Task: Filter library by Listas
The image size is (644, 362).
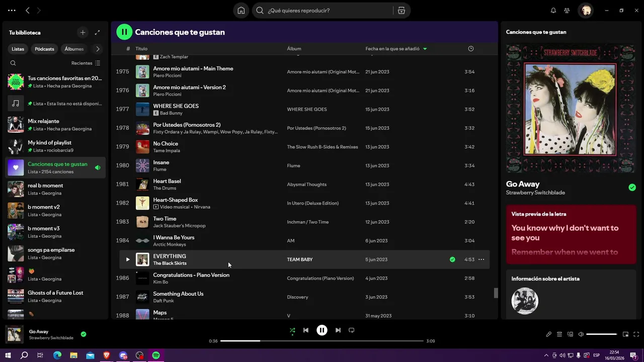Action: tap(18, 49)
